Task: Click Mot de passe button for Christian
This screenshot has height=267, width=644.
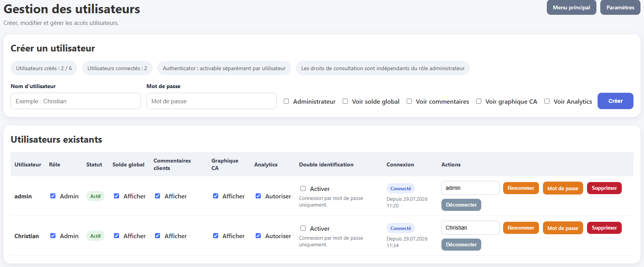Action: (563, 228)
